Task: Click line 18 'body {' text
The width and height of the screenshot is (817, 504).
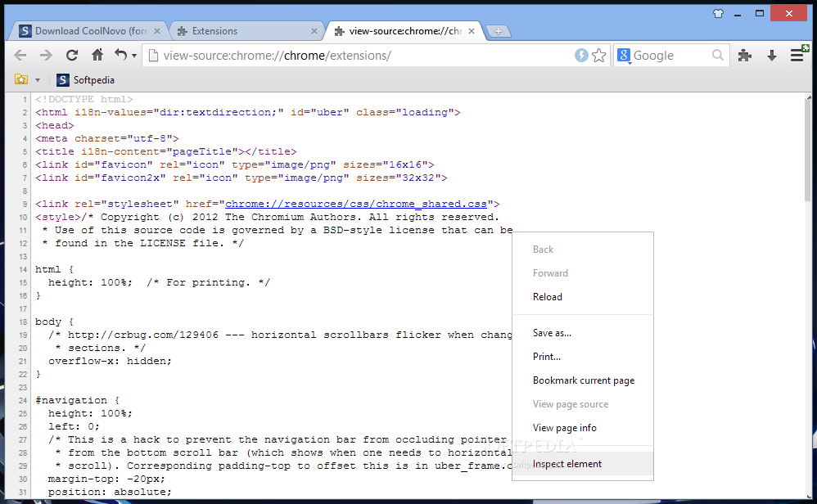Action: coord(54,322)
